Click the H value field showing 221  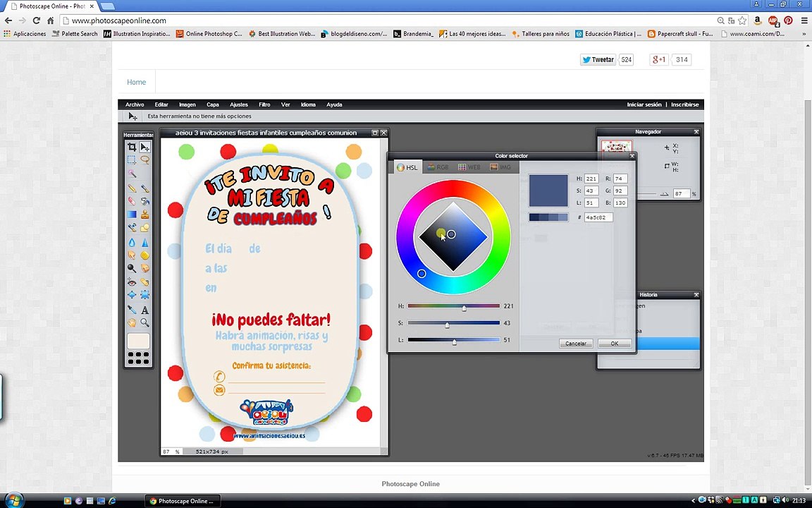tap(591, 179)
